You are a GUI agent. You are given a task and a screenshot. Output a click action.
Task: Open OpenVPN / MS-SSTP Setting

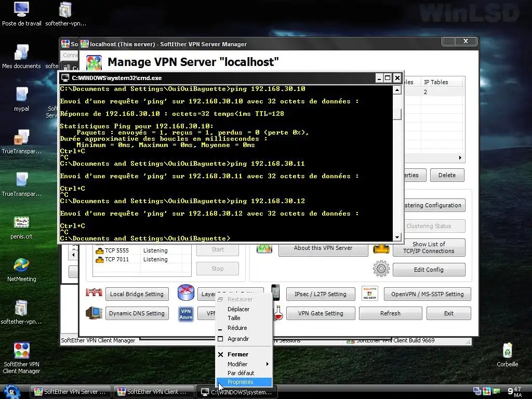coord(428,294)
